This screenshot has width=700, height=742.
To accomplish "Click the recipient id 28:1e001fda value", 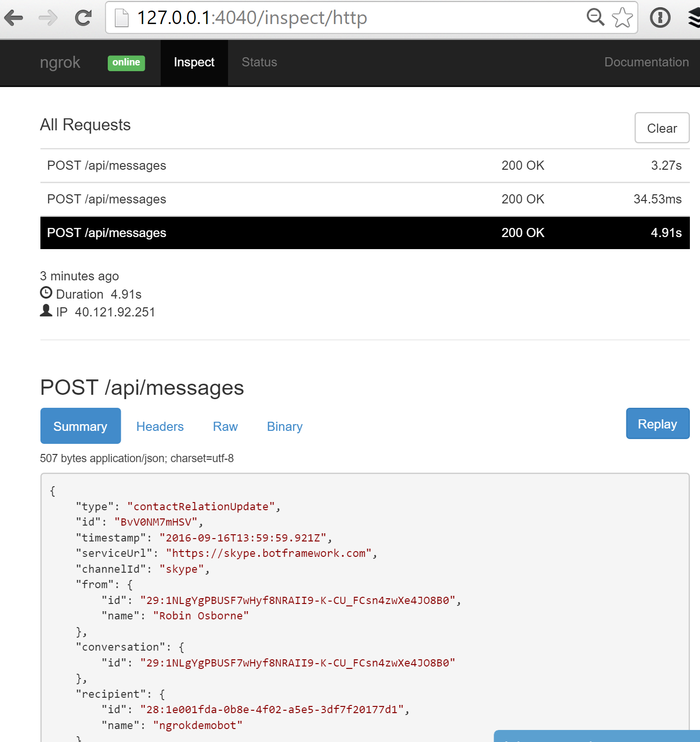I will [272, 710].
